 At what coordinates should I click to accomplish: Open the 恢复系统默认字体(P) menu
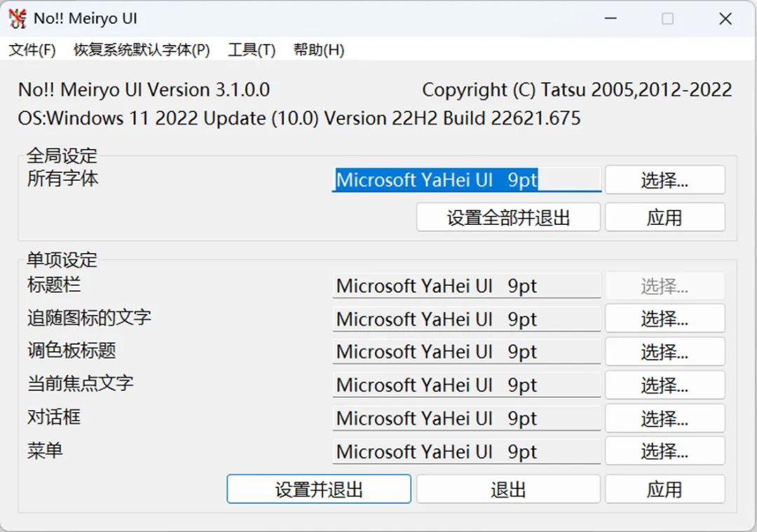click(x=142, y=50)
